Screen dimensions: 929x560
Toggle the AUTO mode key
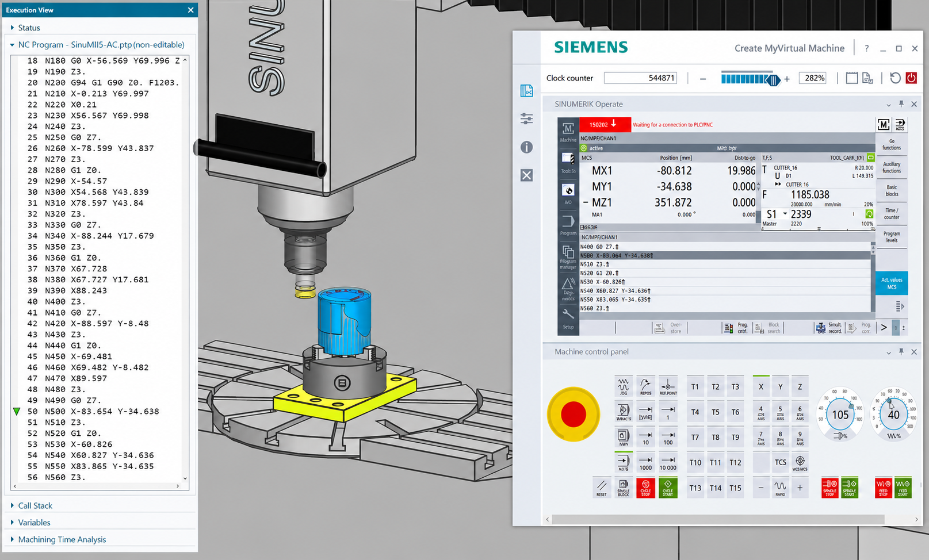[x=624, y=462]
